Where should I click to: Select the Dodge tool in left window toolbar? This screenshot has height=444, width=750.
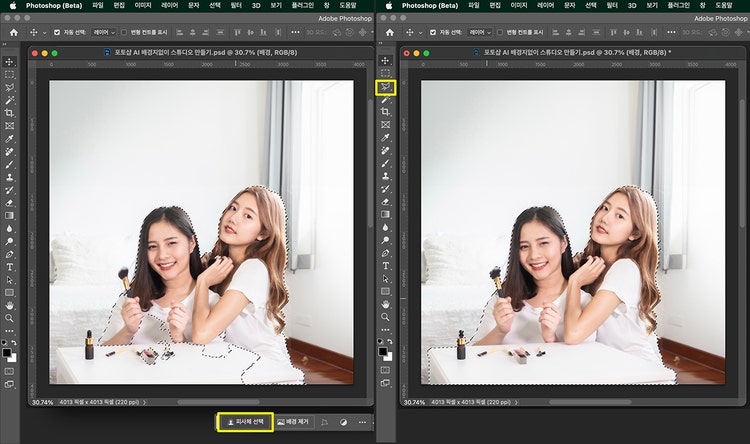(9, 241)
